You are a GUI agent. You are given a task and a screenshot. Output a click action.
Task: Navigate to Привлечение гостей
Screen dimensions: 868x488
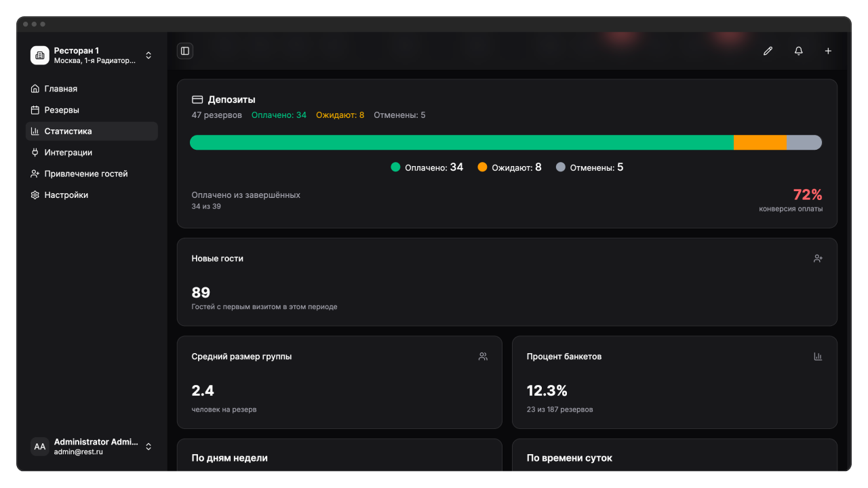(86, 174)
